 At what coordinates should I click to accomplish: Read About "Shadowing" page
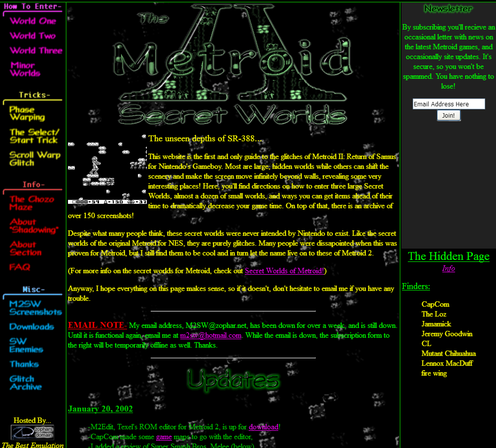[x=34, y=226]
